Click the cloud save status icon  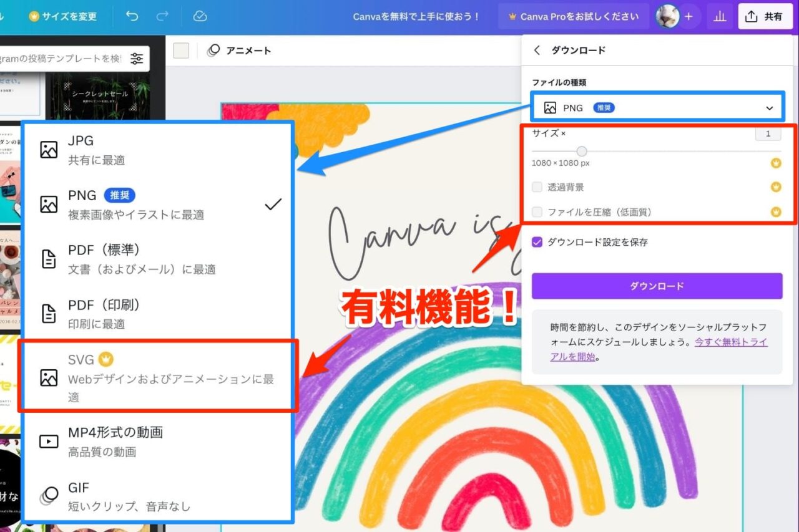200,16
